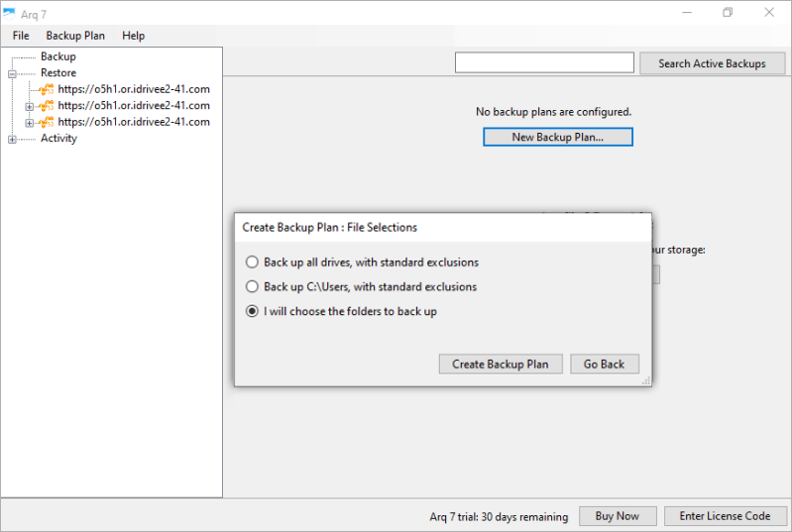Click Go Back in the dialog
The height and width of the screenshot is (532, 792).
(605, 364)
